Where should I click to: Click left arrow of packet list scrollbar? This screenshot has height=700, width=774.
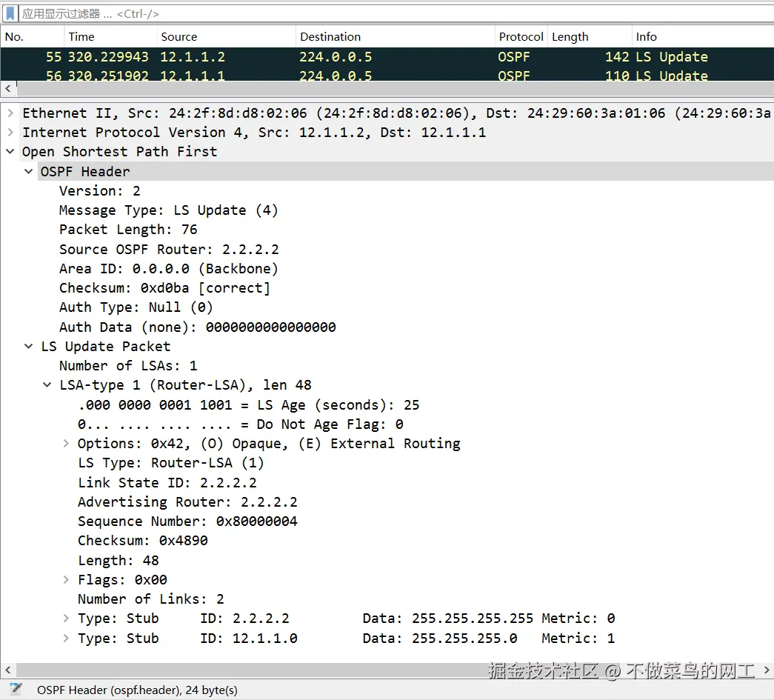(7, 89)
